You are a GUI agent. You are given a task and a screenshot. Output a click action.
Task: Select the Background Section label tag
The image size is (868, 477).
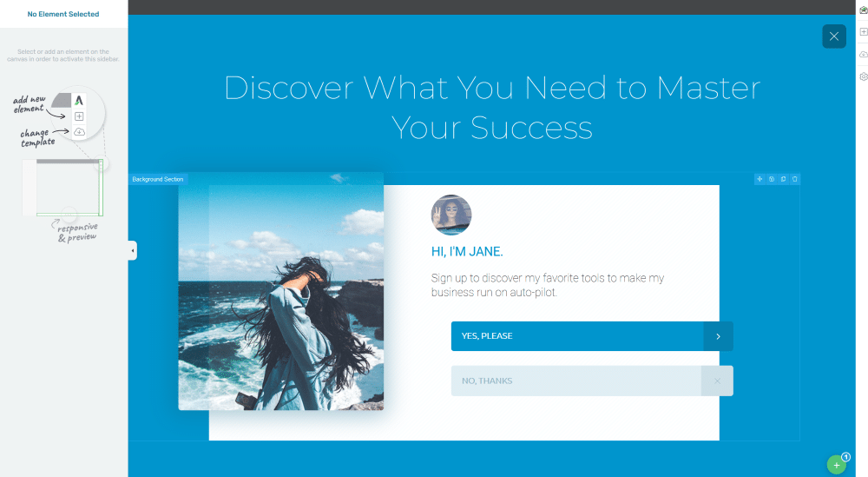(158, 179)
